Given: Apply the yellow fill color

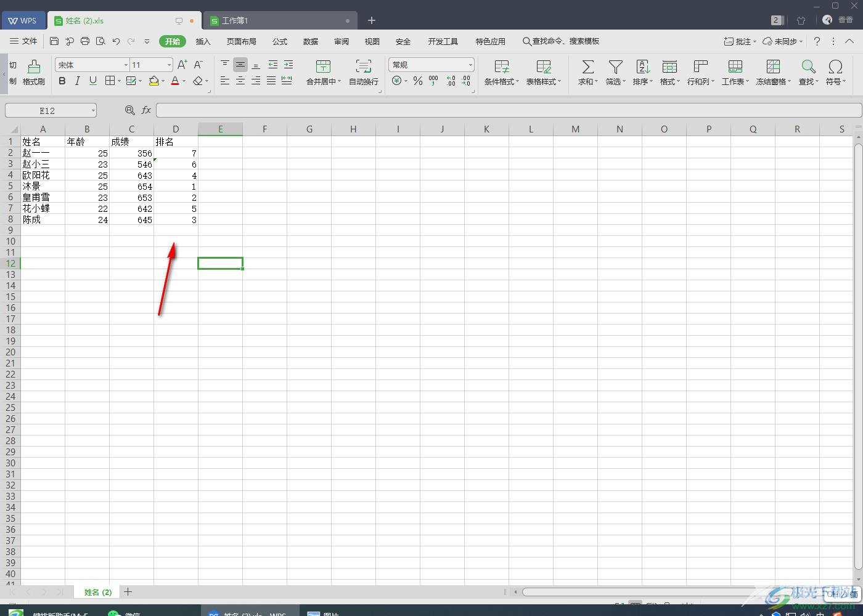Looking at the screenshot, I should (154, 81).
